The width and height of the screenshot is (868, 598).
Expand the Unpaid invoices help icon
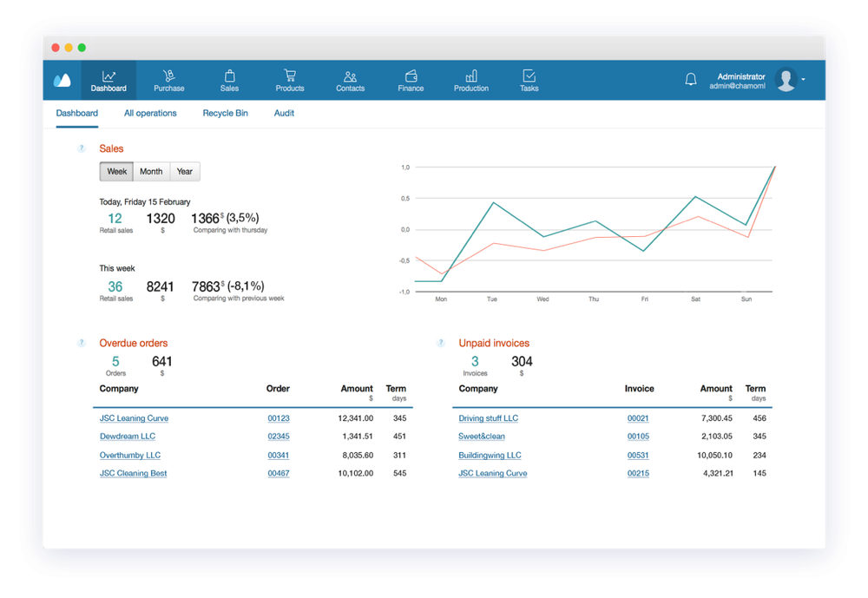(440, 343)
